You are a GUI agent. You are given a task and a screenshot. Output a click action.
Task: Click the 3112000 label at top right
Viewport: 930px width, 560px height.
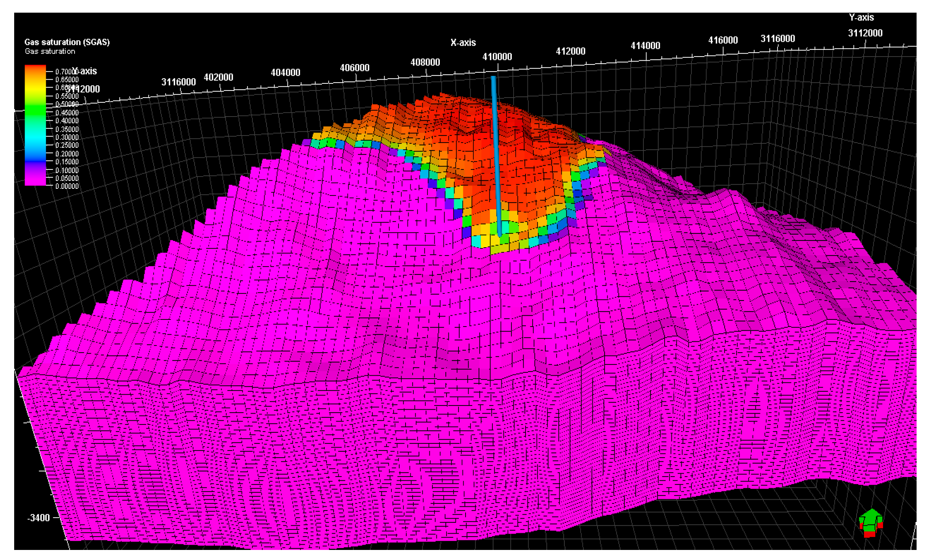pos(865,33)
